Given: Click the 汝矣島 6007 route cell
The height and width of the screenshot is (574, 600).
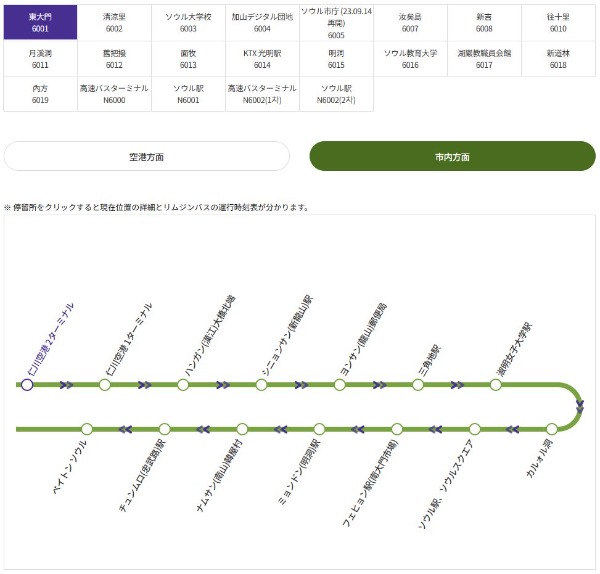Looking at the screenshot, I should (x=410, y=23).
